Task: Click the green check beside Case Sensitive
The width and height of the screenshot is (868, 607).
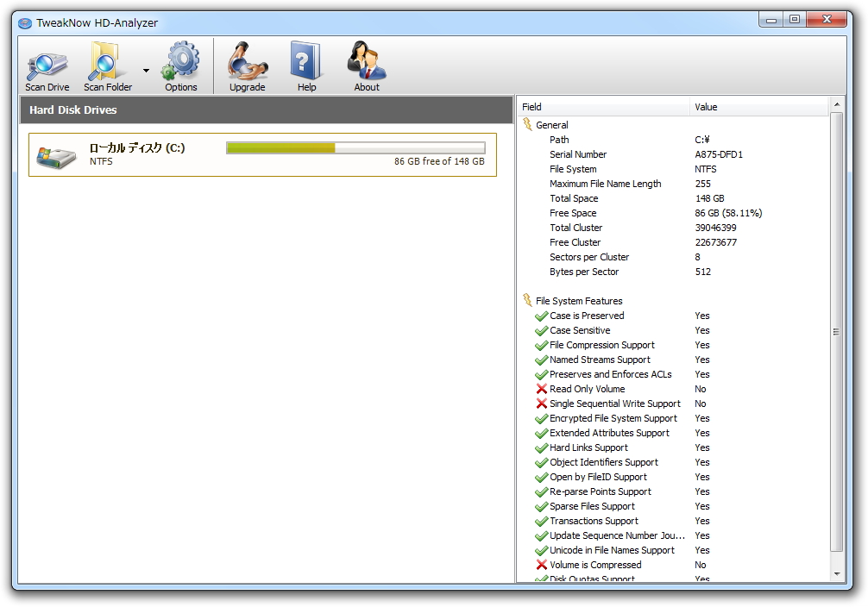Action: click(542, 330)
